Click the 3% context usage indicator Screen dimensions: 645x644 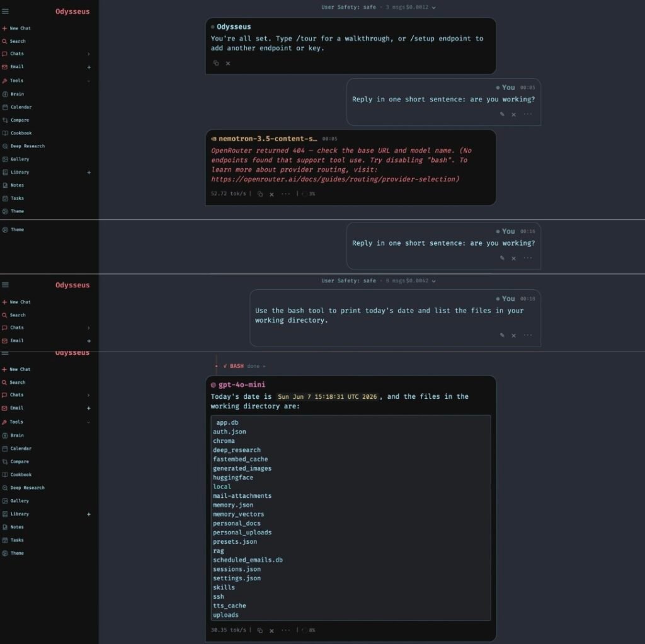tap(309, 194)
